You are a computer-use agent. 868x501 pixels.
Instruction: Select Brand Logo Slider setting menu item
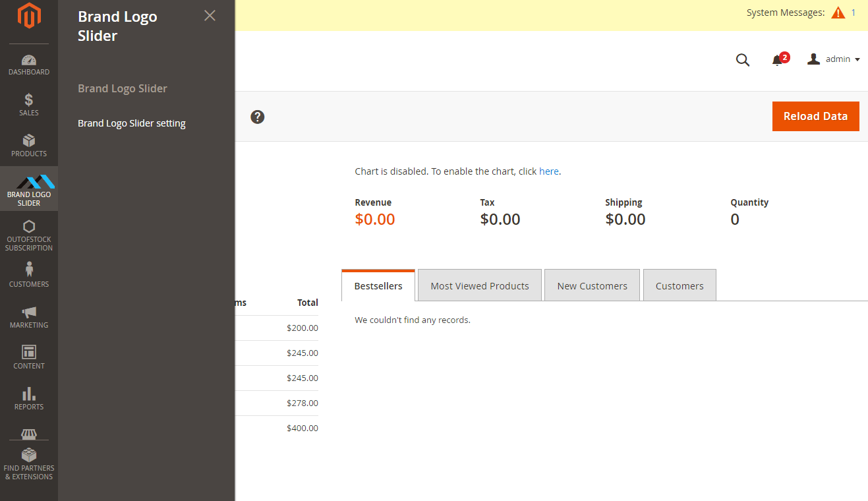132,123
